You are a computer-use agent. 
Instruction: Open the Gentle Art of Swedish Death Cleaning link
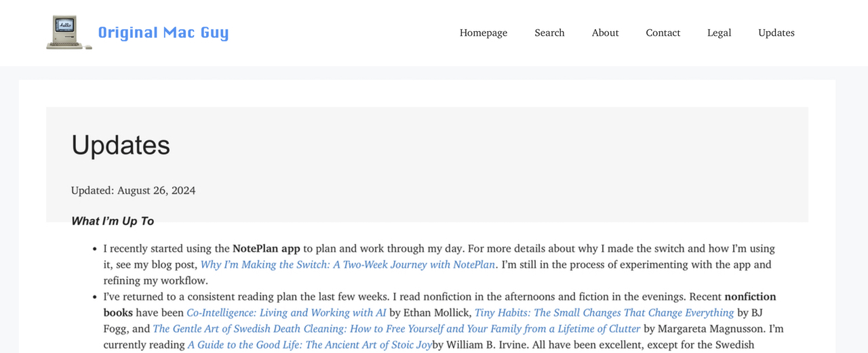click(397, 329)
